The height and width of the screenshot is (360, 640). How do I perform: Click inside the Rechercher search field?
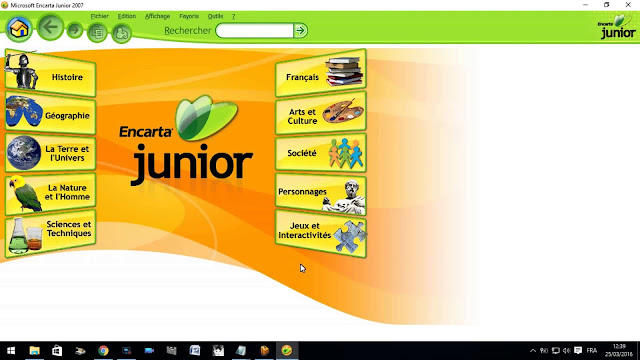pos(254,31)
